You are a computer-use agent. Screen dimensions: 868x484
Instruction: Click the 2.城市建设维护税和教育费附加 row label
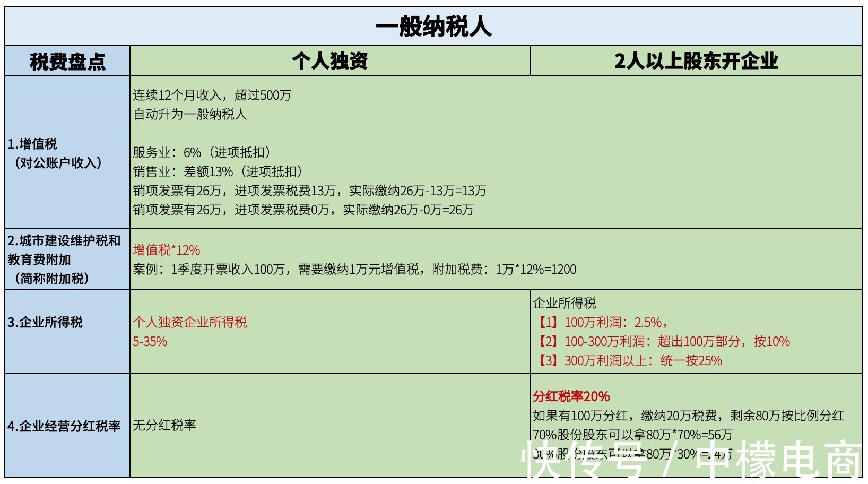coord(64,250)
